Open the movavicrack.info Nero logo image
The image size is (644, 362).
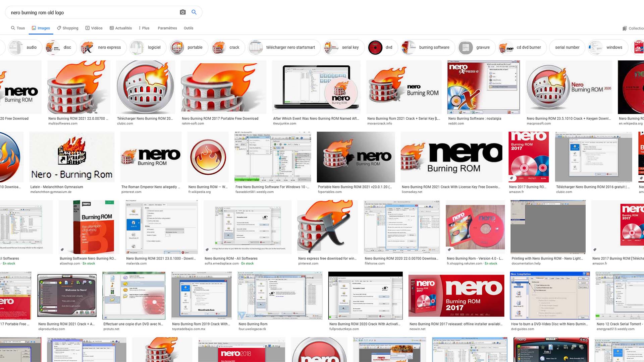[404, 87]
